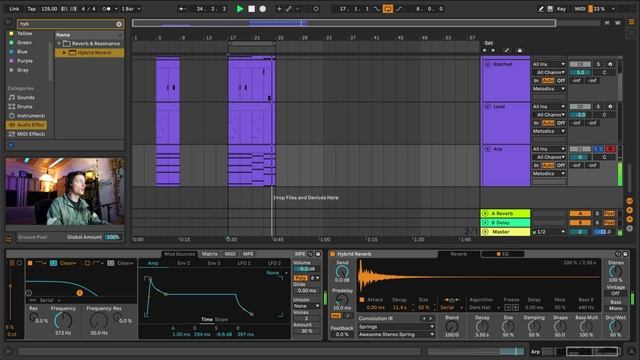Click the Hybrid Reverb Dry/Wet knob

[616, 326]
